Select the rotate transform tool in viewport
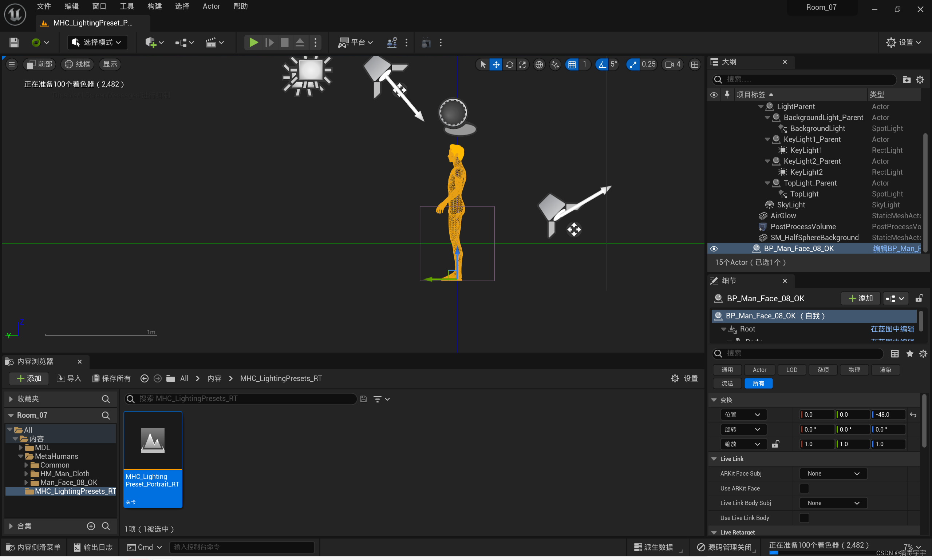The width and height of the screenshot is (932, 560). 509,64
